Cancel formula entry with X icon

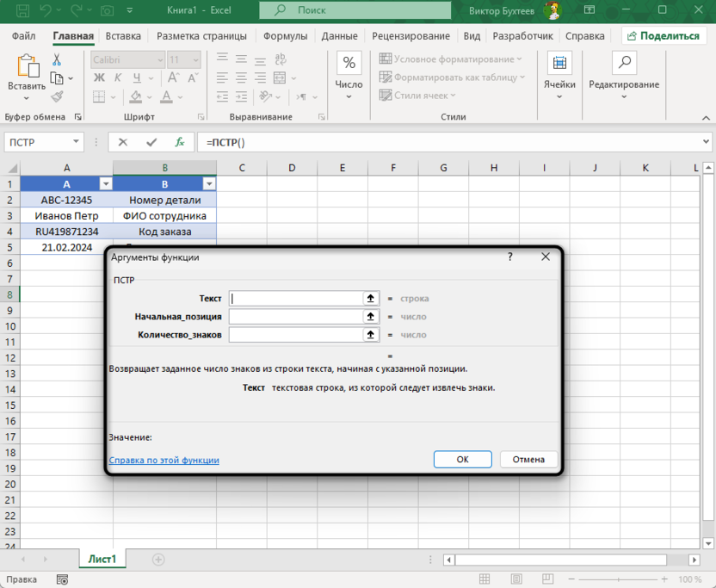click(123, 143)
